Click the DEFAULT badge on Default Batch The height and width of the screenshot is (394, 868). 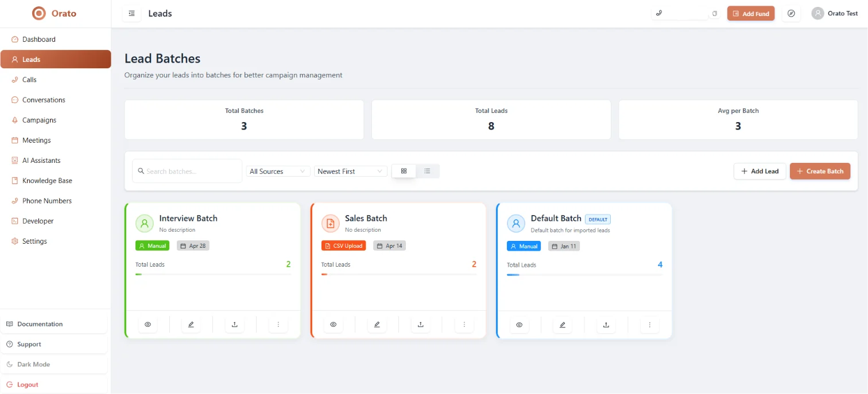click(x=598, y=219)
